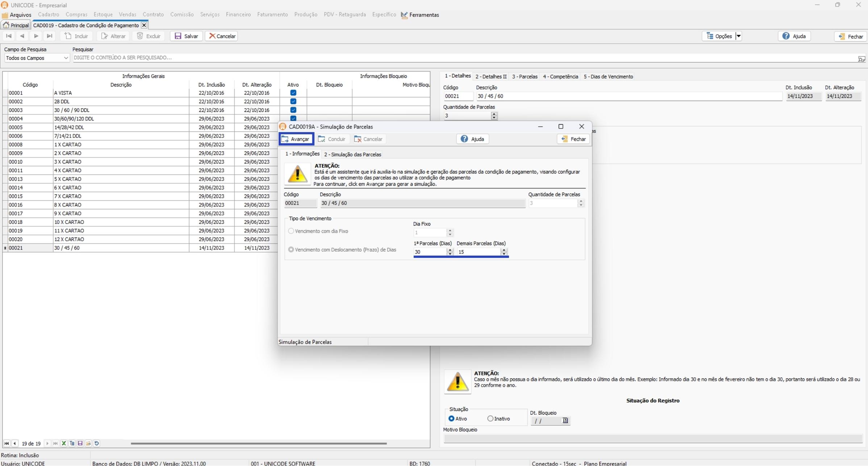The height and width of the screenshot is (466, 868).
Task: Open the Dt. Bloqueio calendar picker
Action: (x=565, y=421)
